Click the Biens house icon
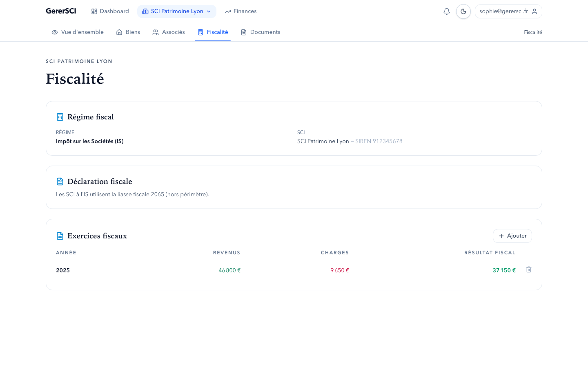588x368 pixels. tap(119, 32)
